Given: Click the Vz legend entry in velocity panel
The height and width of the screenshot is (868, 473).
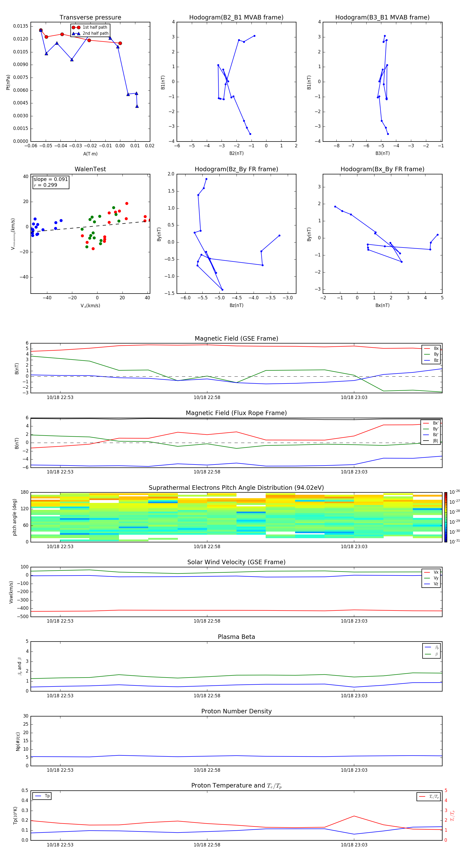Looking at the screenshot, I should click(431, 584).
